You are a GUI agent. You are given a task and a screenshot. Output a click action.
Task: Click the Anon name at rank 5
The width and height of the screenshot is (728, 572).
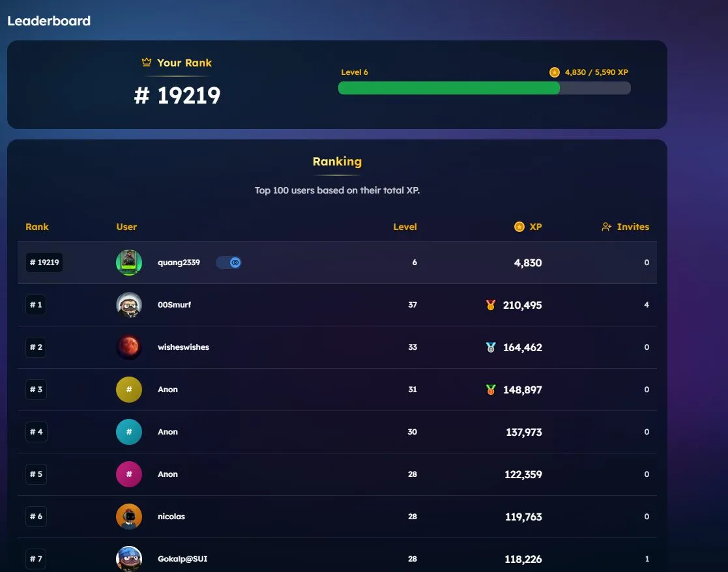167,474
